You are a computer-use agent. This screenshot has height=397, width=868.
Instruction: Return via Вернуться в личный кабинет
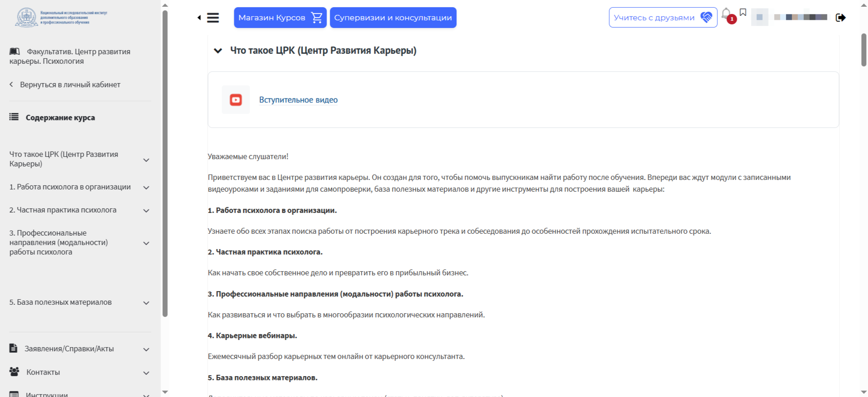point(70,85)
